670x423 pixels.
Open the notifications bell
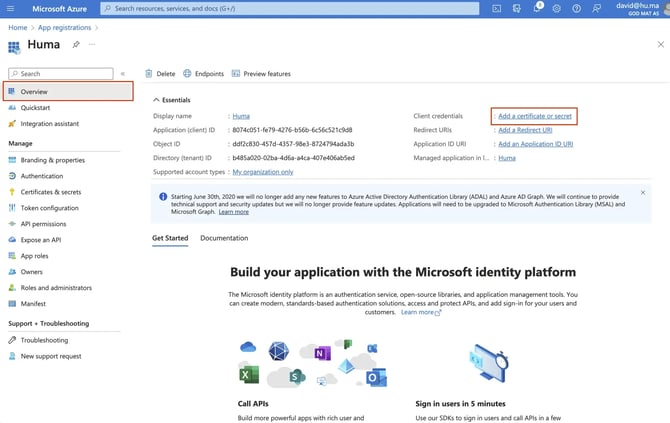point(537,8)
